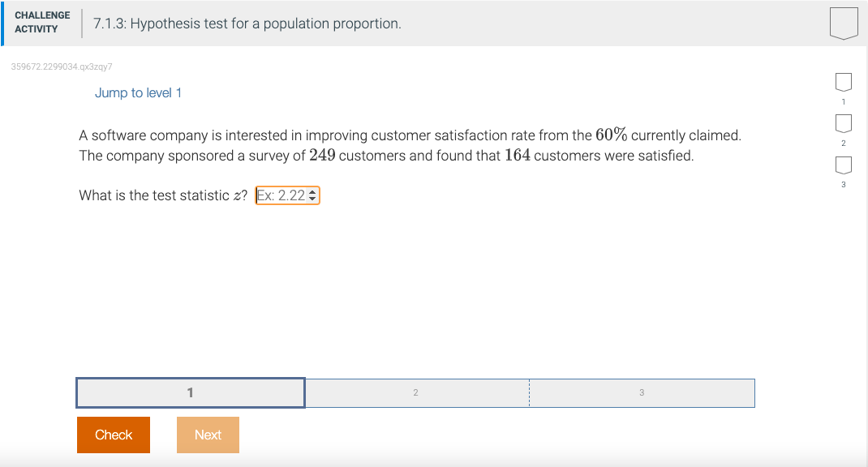Decrement the z value with the down arrow

pyautogui.click(x=313, y=199)
